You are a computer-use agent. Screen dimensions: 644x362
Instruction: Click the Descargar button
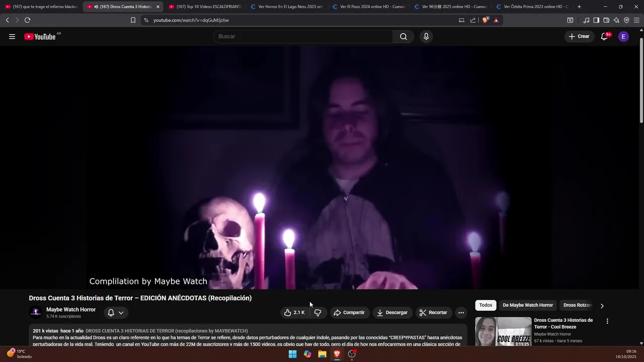coord(392,313)
